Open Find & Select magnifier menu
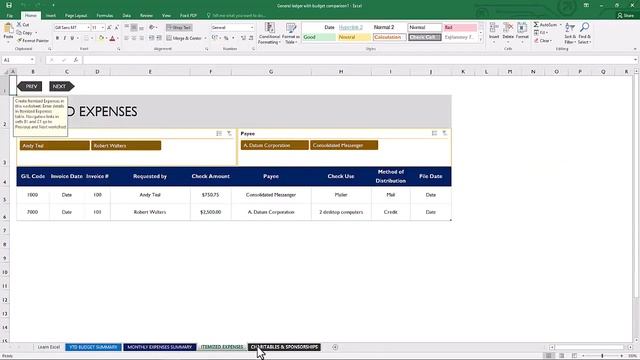The width and height of the screenshot is (640, 360). tap(584, 33)
